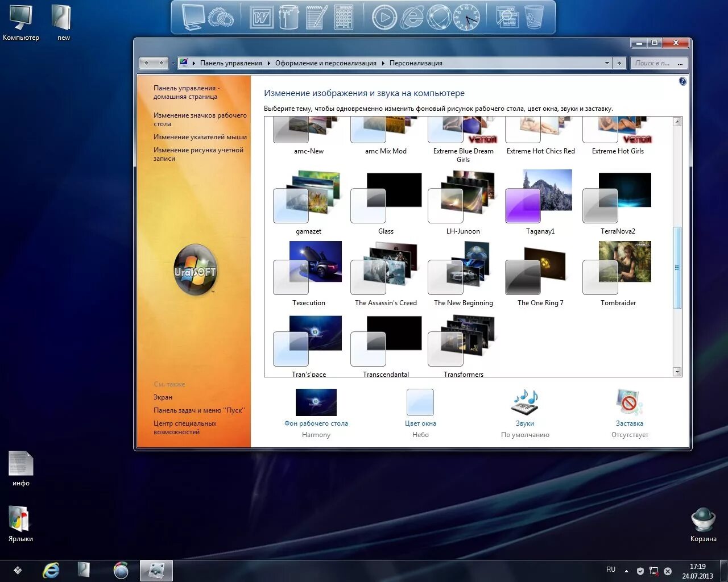Image resolution: width=728 pixels, height=582 pixels.
Task: Select the Glass theme
Action: click(386, 203)
